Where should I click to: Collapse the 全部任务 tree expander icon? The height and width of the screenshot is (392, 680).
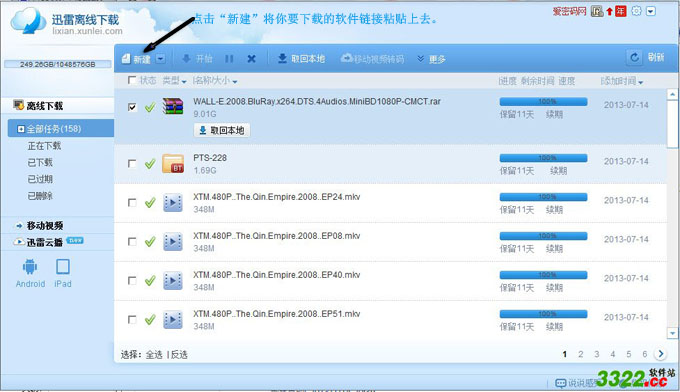[21, 129]
